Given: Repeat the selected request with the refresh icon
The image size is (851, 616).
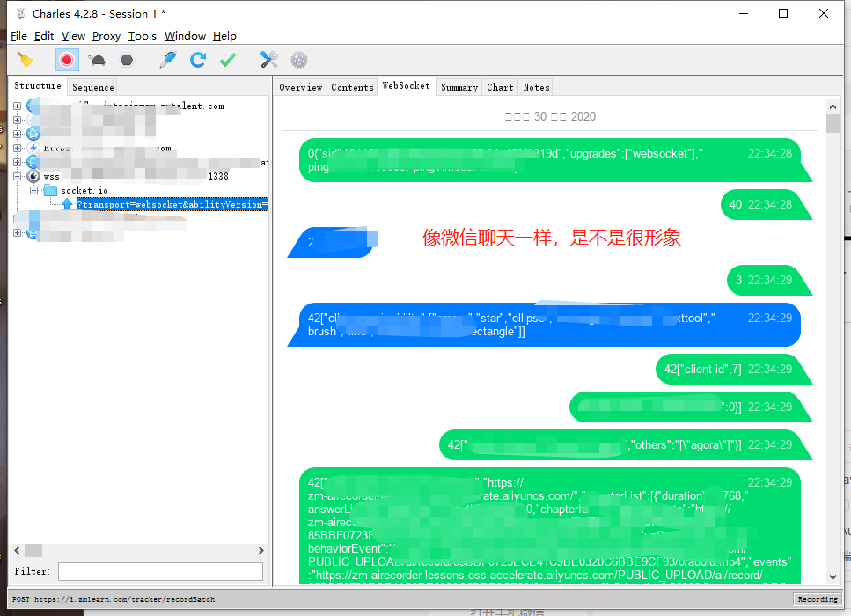Looking at the screenshot, I should [197, 60].
